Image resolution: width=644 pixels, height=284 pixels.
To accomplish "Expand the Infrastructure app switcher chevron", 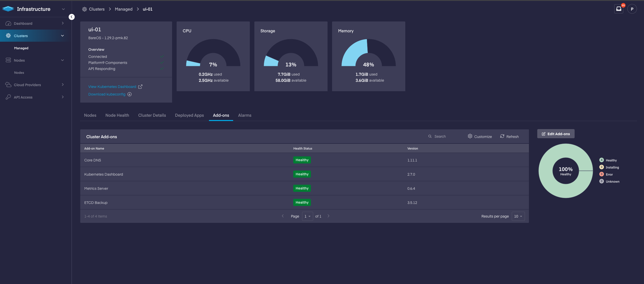I will (63, 9).
